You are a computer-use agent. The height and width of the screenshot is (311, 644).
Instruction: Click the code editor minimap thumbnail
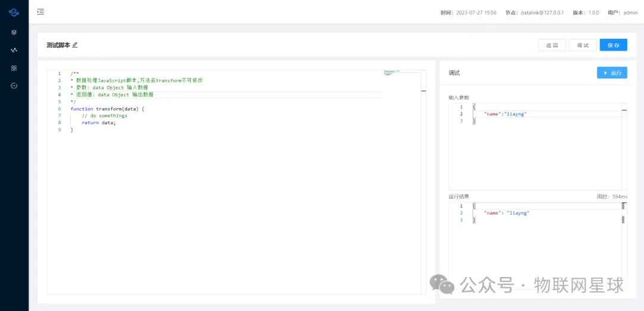click(x=392, y=73)
